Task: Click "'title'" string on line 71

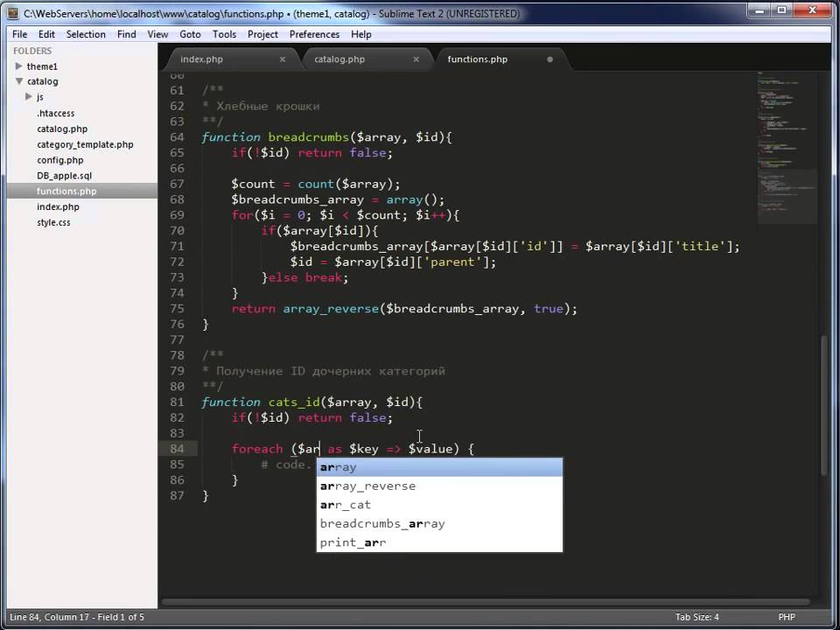Action: click(x=700, y=247)
